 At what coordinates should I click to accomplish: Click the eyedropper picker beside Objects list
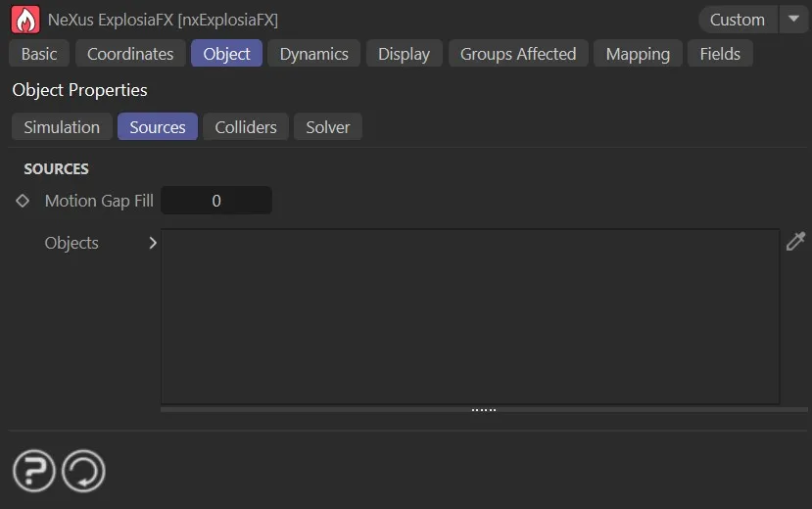[x=796, y=241]
